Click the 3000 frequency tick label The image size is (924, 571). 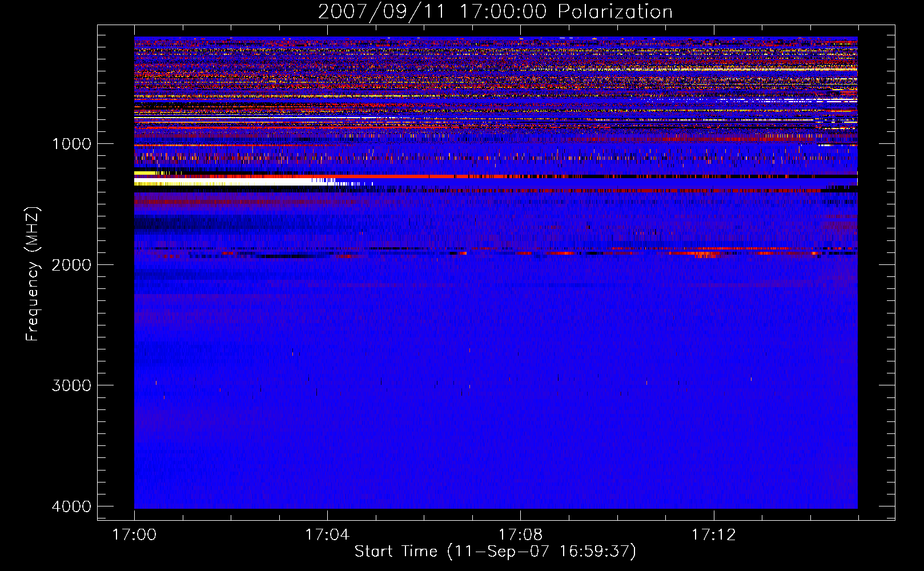pos(71,385)
